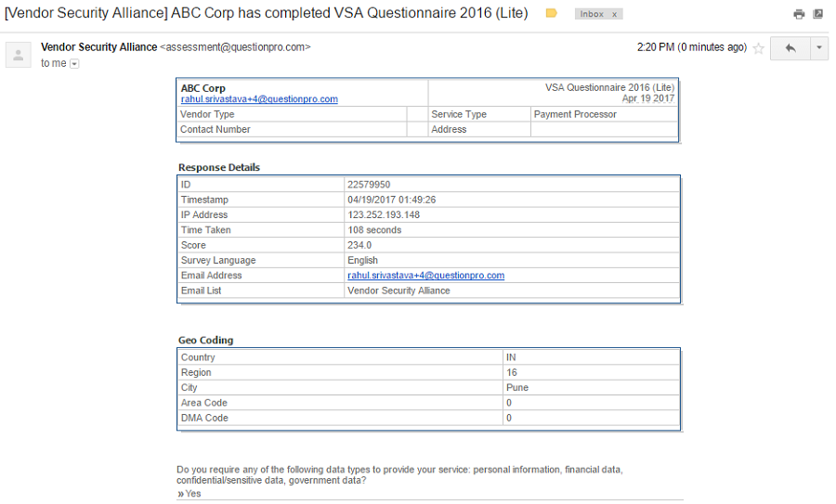
Task: Open Email Address link in Response Details
Action: pos(426,276)
